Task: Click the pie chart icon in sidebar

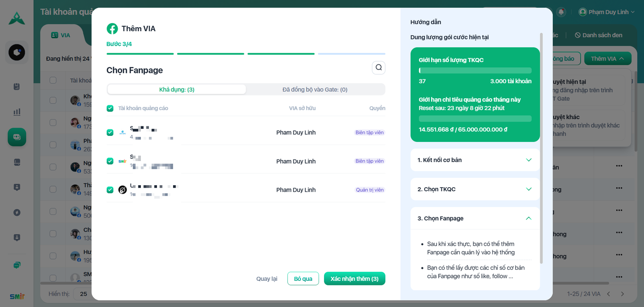Action: [17, 52]
